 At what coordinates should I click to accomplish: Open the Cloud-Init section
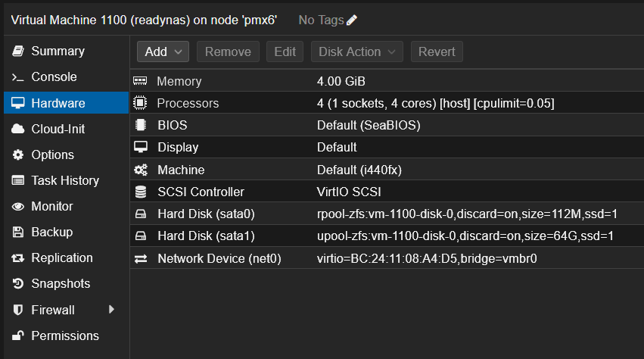click(x=58, y=129)
